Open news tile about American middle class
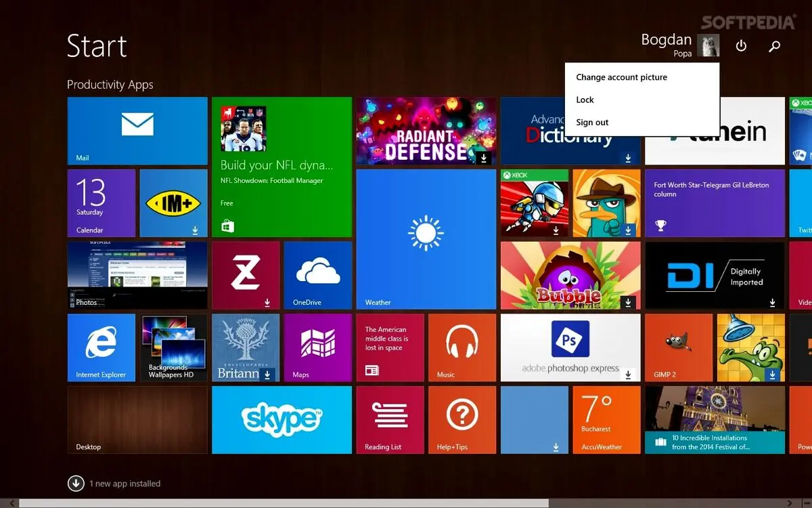The height and width of the screenshot is (508, 812). 390,347
